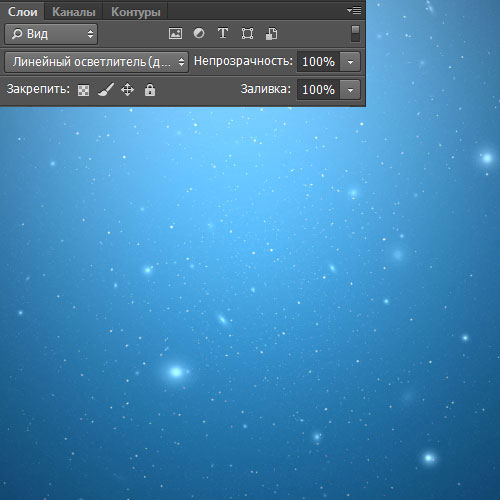Lock all with the padlock icon
Viewport: 500px width, 500px height.
coord(150,90)
